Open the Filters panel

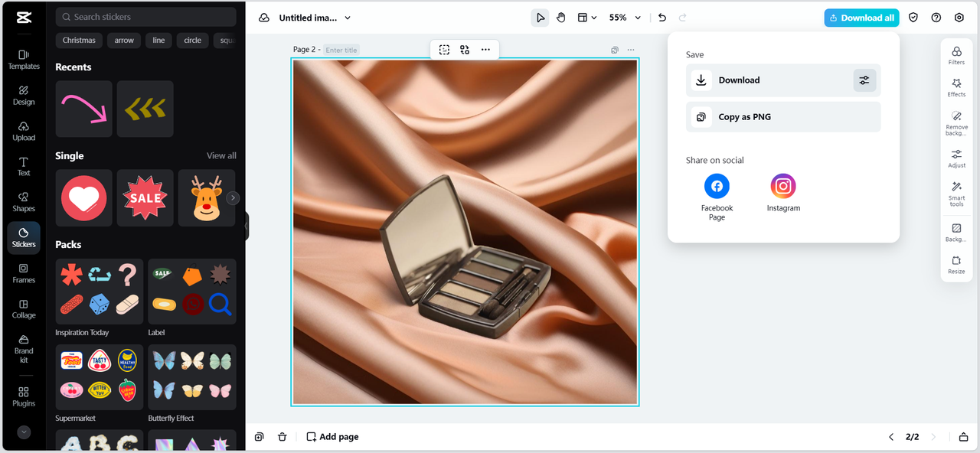click(956, 55)
